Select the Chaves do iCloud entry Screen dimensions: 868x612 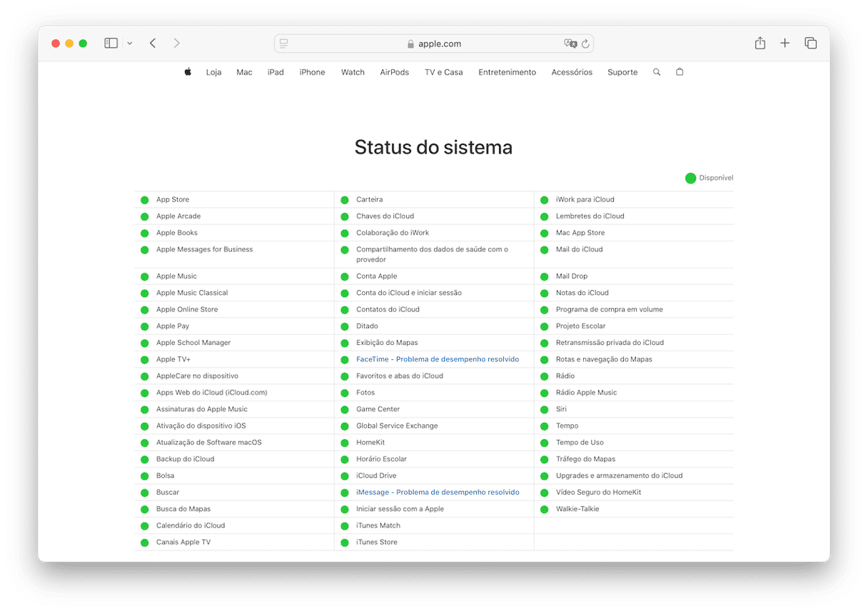(385, 216)
